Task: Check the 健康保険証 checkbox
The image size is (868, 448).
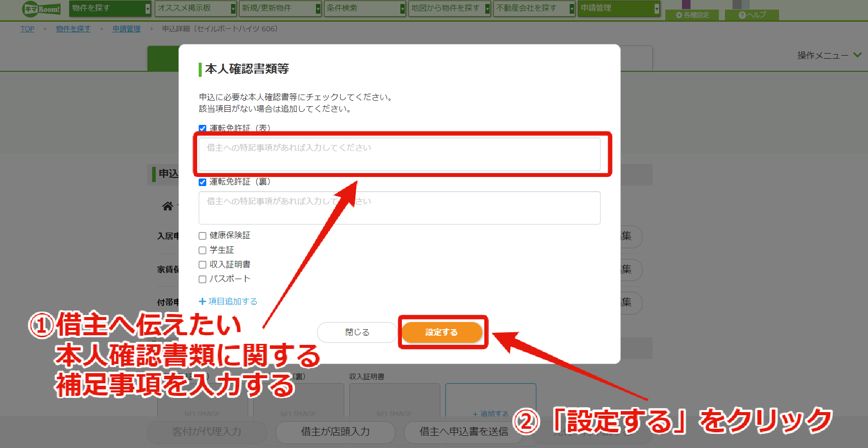Action: tap(202, 236)
